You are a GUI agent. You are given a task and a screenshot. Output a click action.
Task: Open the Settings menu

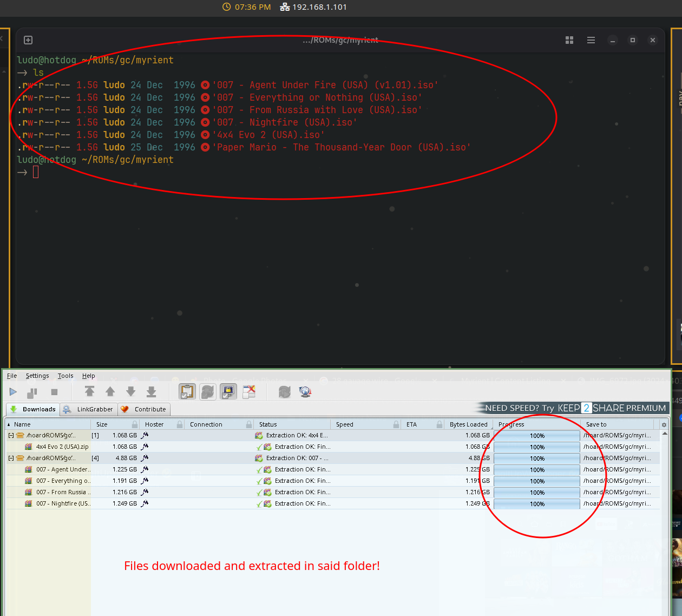coord(37,376)
